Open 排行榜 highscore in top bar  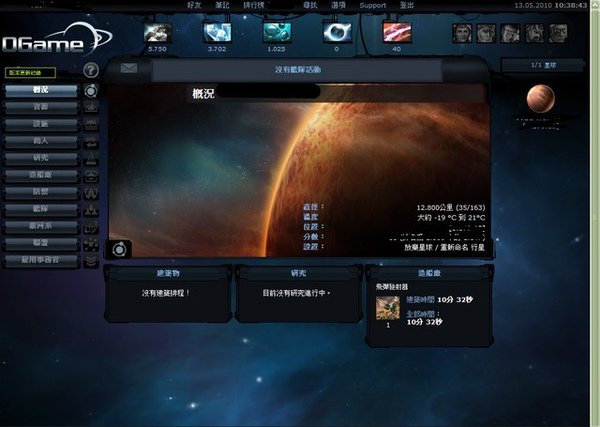tap(254, 5)
